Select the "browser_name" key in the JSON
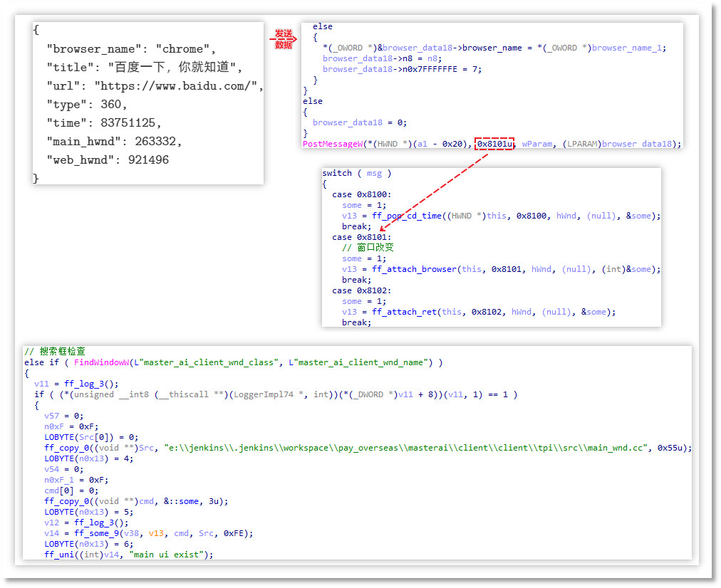 pyautogui.click(x=90, y=49)
